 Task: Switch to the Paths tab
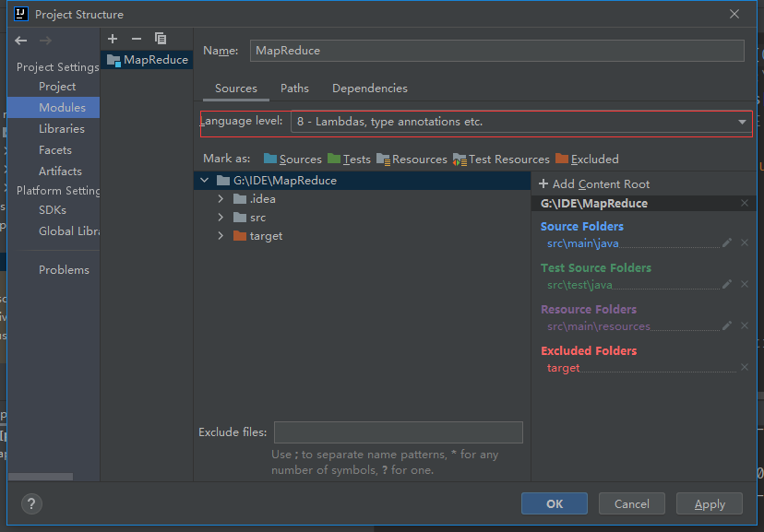coord(294,89)
